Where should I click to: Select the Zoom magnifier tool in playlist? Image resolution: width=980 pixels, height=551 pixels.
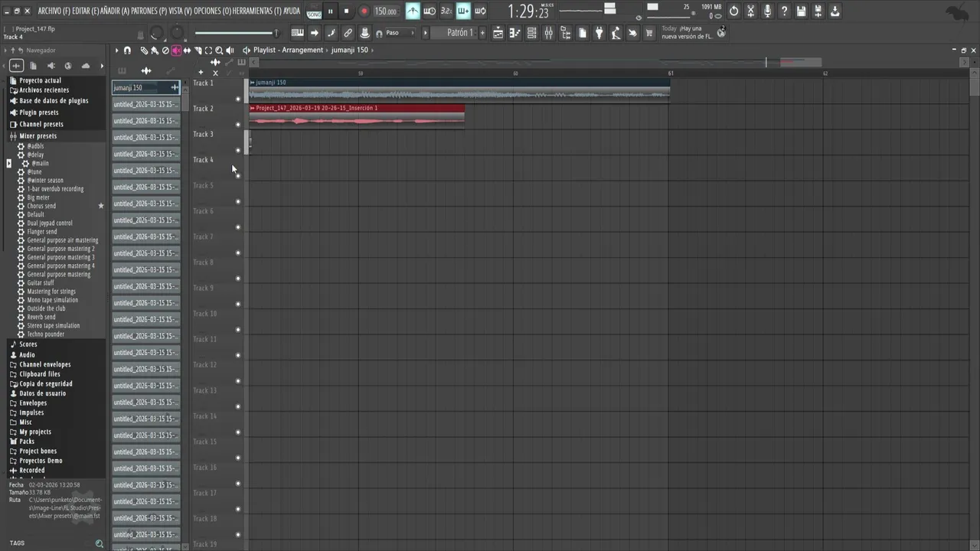pos(219,51)
